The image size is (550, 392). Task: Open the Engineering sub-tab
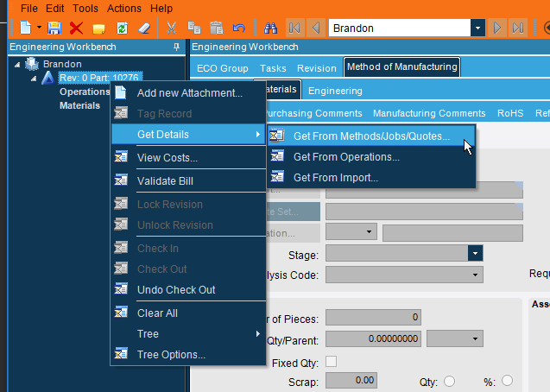click(x=335, y=91)
